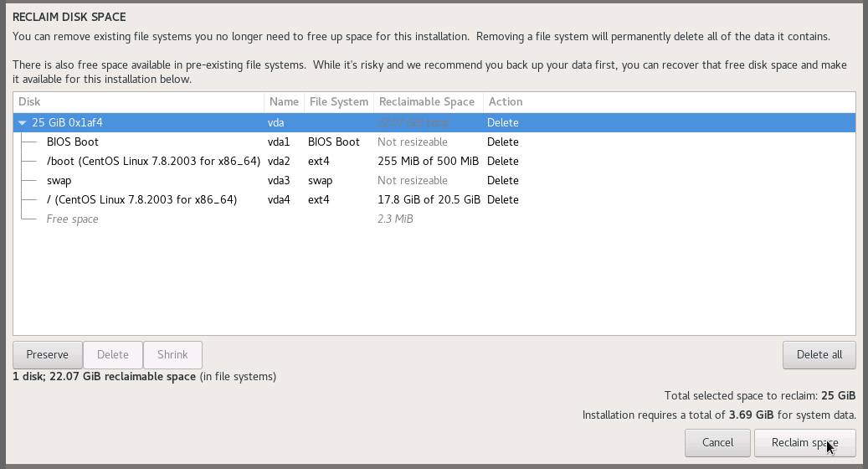
Task: Select the /boot CentOS Linux partition row
Action: [x=153, y=162]
